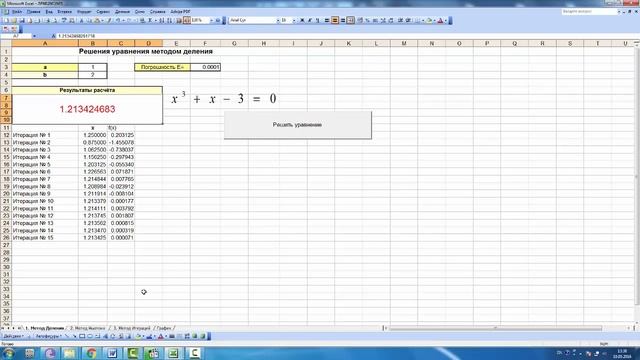The height and width of the screenshot is (360, 640).
Task: Click the Font Color icon in formatting toolbar
Action: (440, 20)
